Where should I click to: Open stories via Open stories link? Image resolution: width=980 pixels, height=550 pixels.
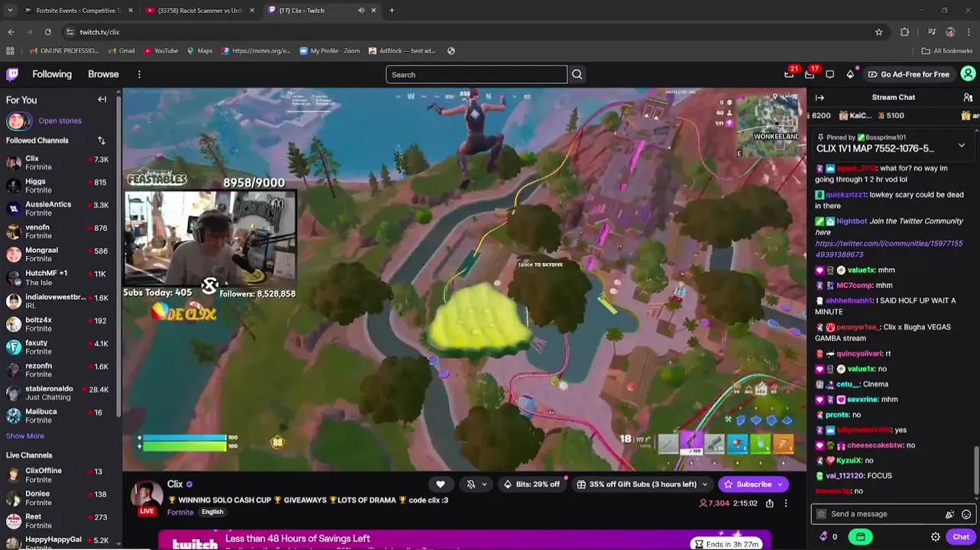pos(60,121)
